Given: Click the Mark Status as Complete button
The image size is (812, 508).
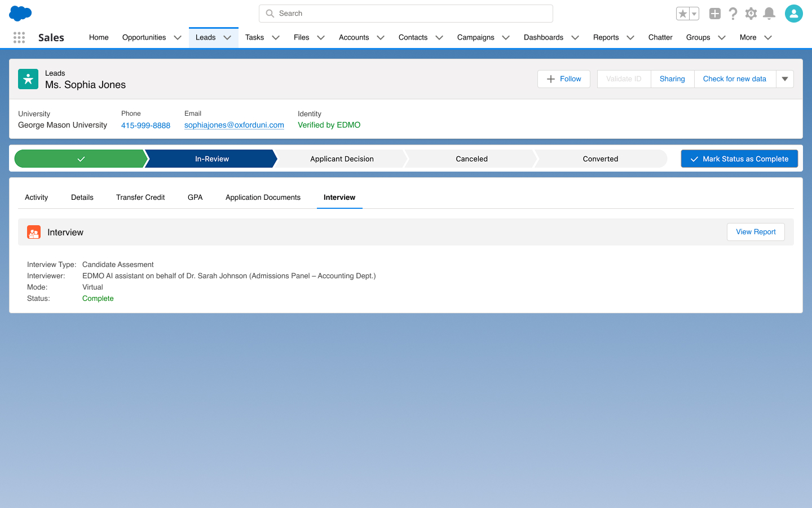Looking at the screenshot, I should pyautogui.click(x=739, y=159).
